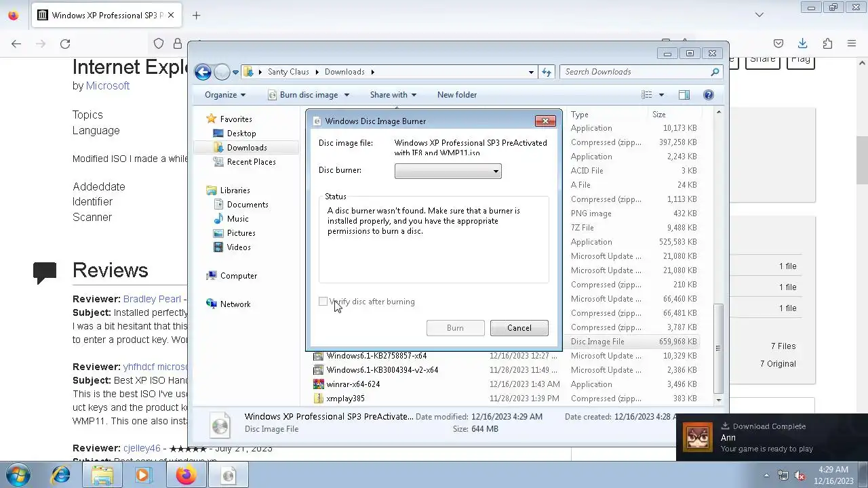Screen dimensions: 868x488
Task: Reload the Firefox page
Action: click(65, 43)
